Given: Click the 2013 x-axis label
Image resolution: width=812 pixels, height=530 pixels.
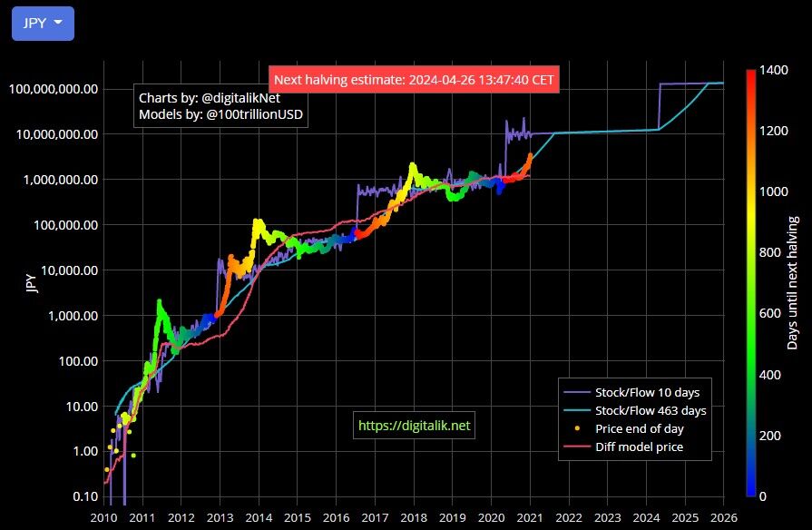Looking at the screenshot, I should point(220,517).
